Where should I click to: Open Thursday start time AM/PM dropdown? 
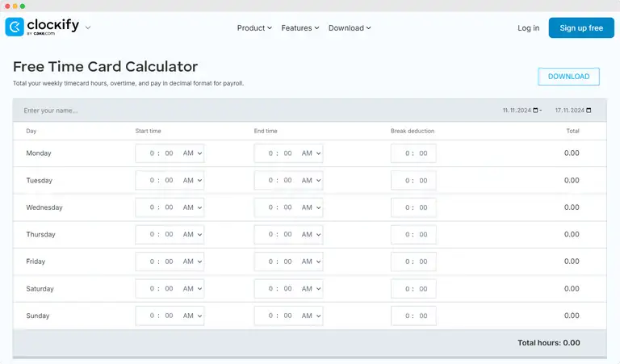[x=193, y=234]
